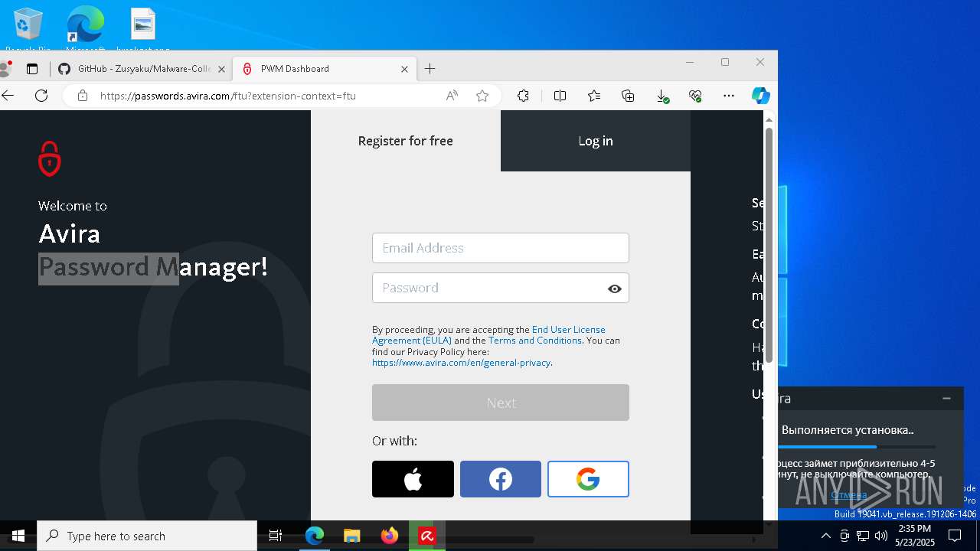
Task: Open the Extensions puzzle icon
Action: 523,96
